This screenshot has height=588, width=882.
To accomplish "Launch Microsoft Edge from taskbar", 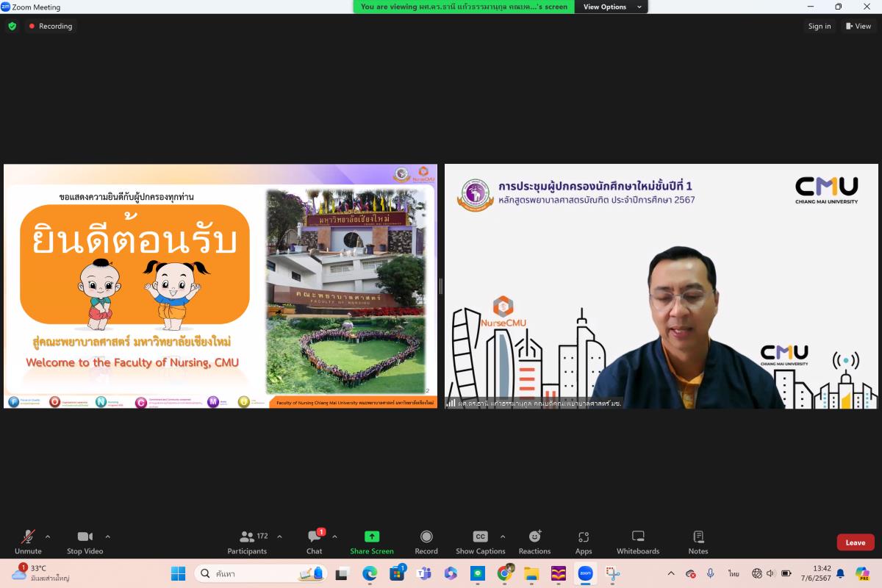I will coord(370,573).
